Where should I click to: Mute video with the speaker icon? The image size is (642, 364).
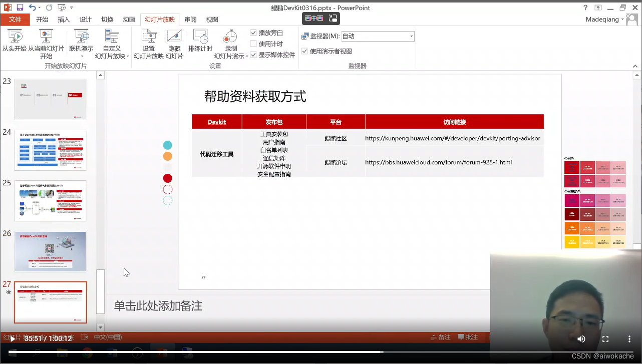[581, 339]
